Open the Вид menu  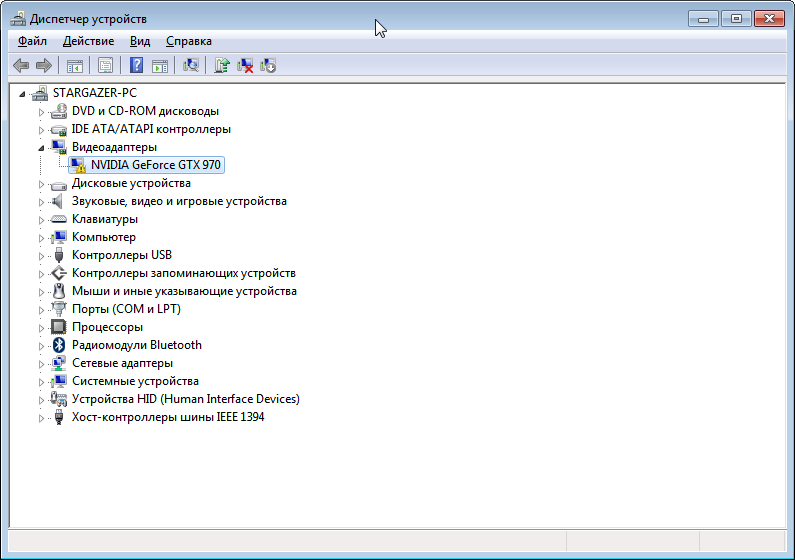pyautogui.click(x=140, y=41)
